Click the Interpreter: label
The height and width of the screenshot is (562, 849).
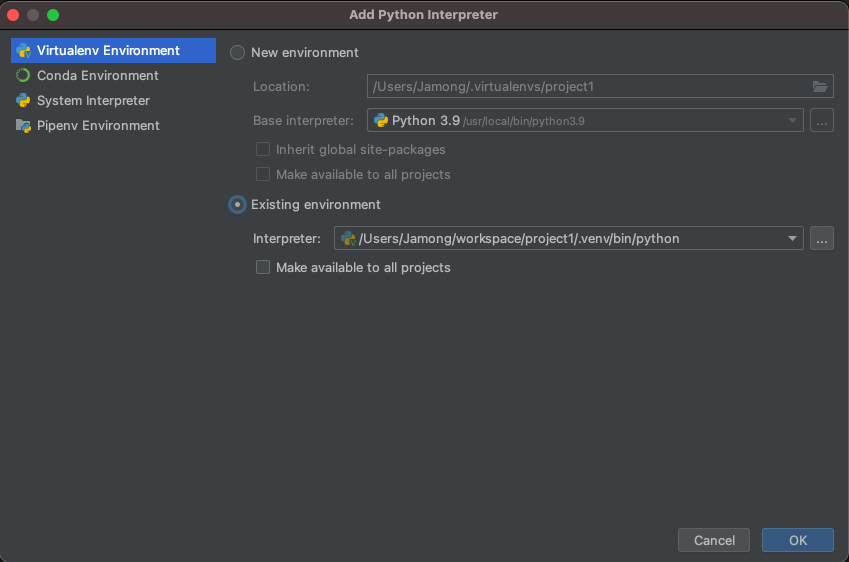286,239
